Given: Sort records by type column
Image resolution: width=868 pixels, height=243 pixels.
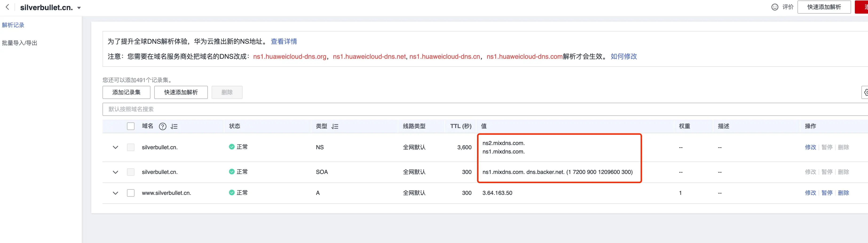Looking at the screenshot, I should [x=335, y=126].
